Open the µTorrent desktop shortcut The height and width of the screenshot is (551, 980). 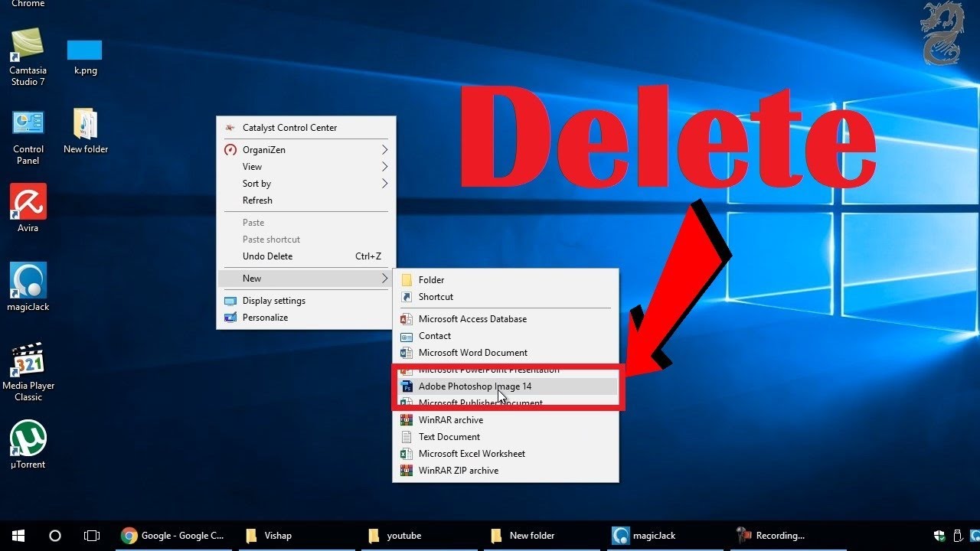tap(28, 445)
